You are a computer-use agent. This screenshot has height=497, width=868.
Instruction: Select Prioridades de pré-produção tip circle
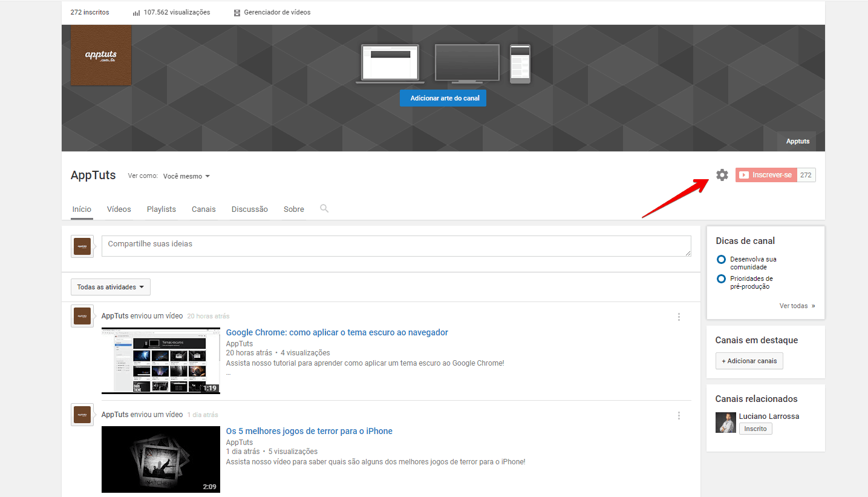coord(721,279)
